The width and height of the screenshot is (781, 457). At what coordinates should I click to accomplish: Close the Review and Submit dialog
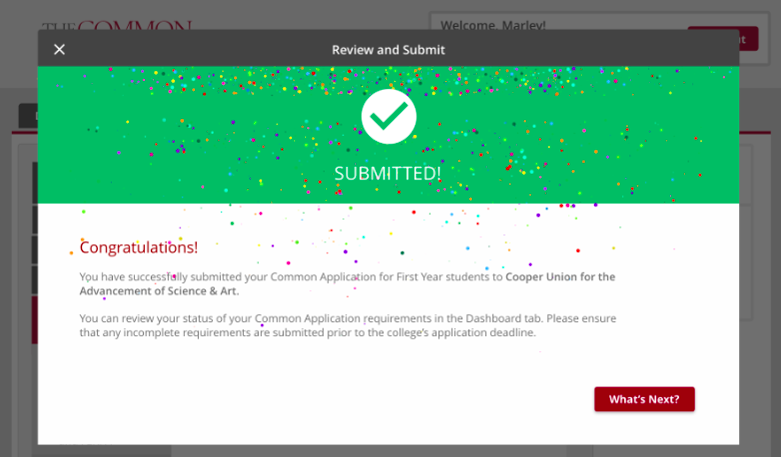click(x=59, y=49)
